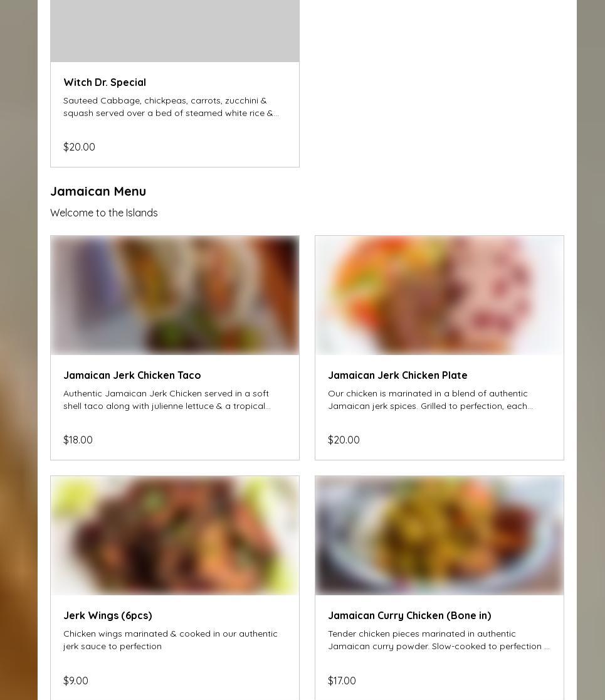Click the Witch Dr. Special $20.00 price

(x=79, y=147)
